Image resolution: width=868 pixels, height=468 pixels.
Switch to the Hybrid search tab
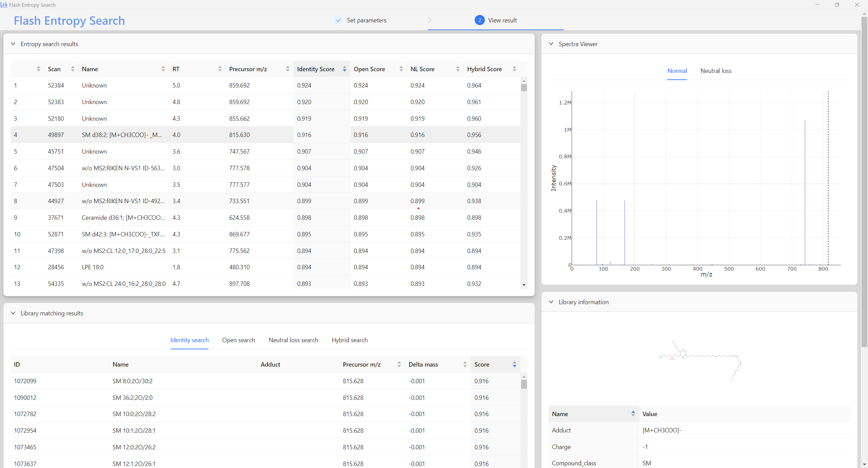tap(349, 339)
